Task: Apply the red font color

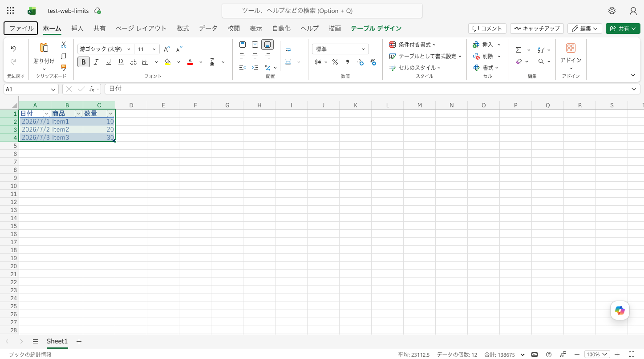Action: coord(190,62)
